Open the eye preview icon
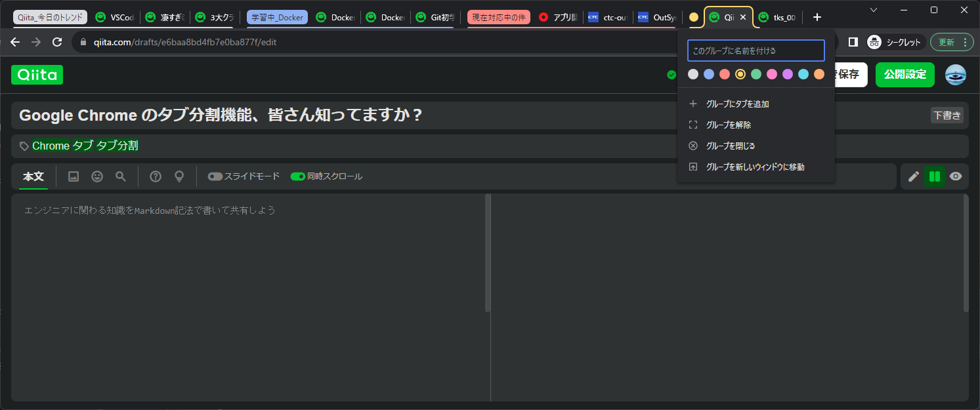This screenshot has height=410, width=980. coord(956,176)
